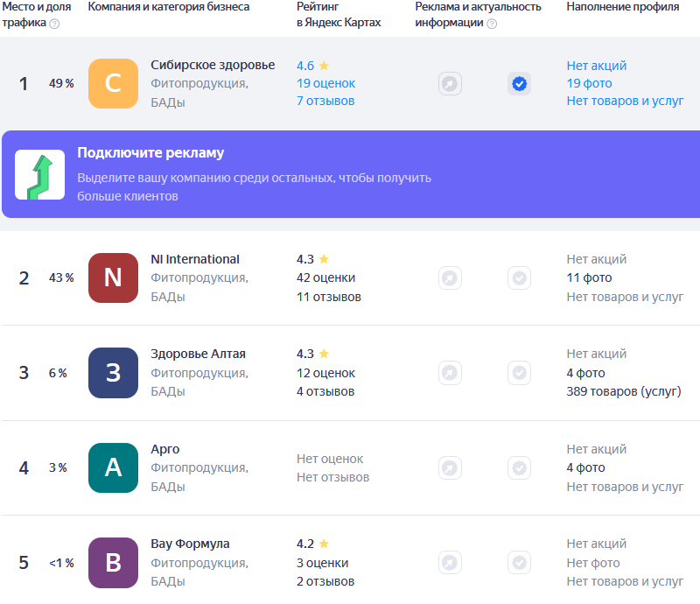The image size is (700, 604).
Task: Open the '4.6' rating link for Сибирское здоровье
Action: 305,66
